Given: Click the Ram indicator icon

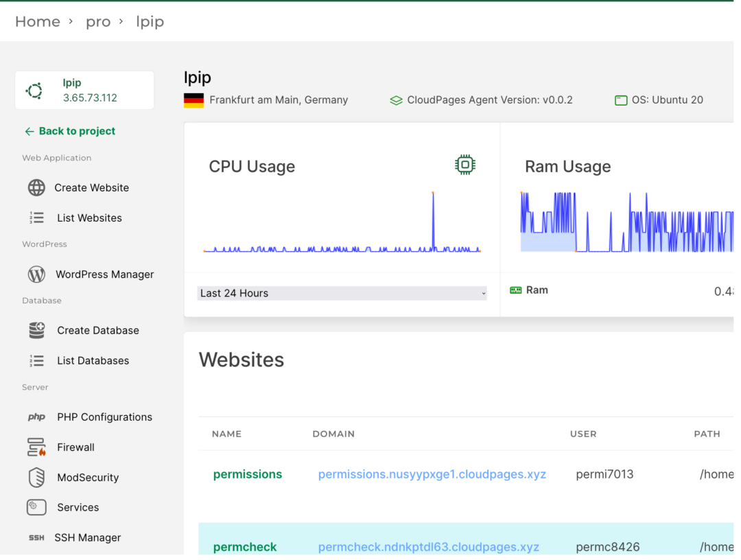Looking at the screenshot, I should pyautogui.click(x=515, y=290).
